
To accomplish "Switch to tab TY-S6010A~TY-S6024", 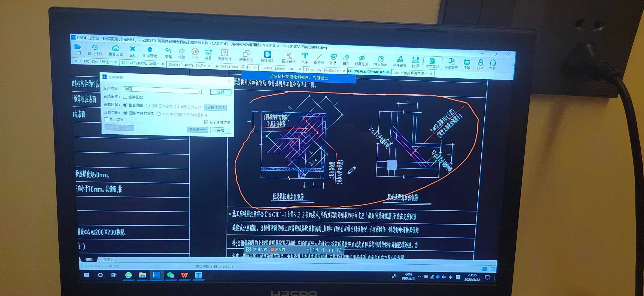I will [323, 70].
